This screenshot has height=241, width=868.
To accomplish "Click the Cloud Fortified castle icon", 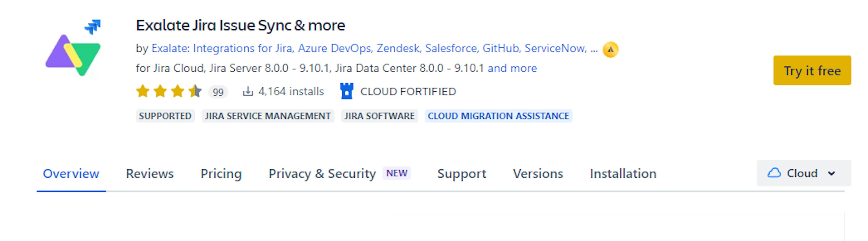I will [x=347, y=91].
